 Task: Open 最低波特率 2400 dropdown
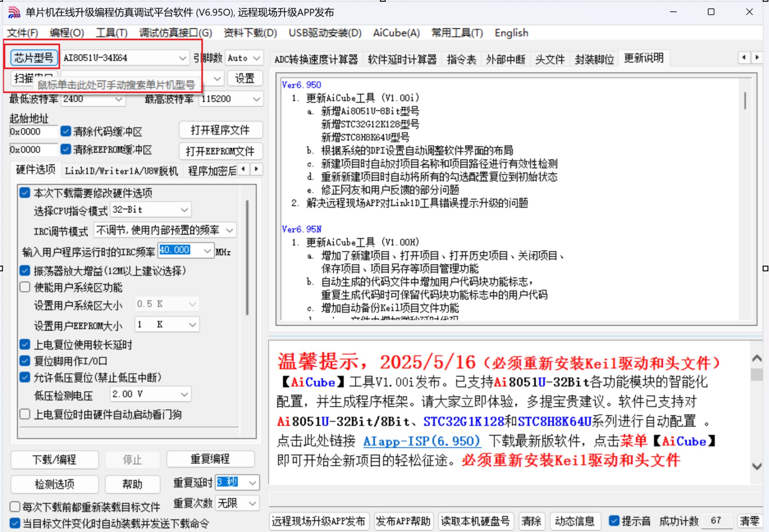click(92, 99)
